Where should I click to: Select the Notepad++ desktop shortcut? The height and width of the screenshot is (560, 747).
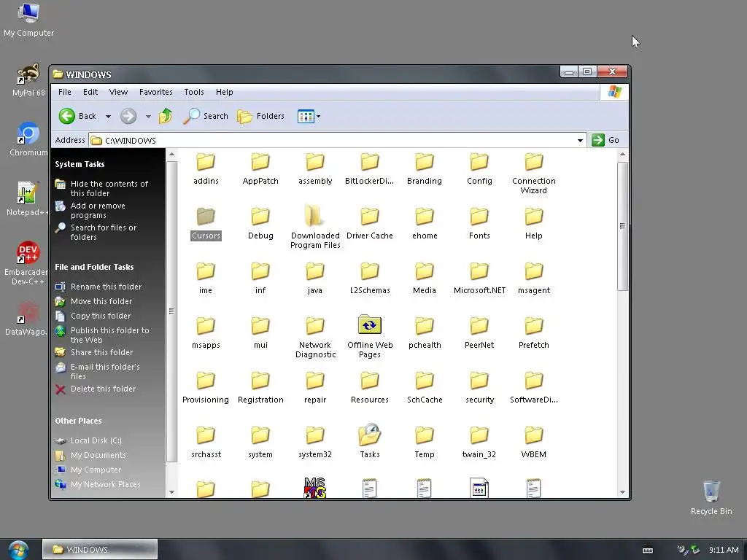pos(28,198)
